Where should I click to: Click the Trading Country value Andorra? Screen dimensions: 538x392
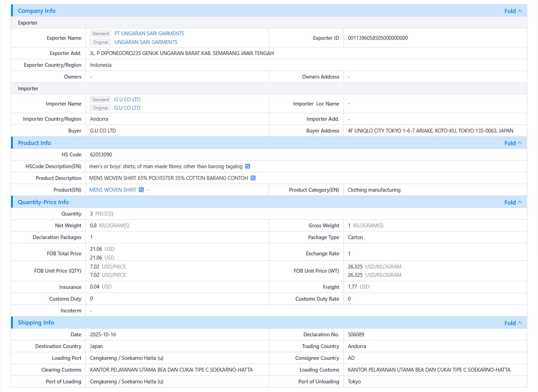click(357, 346)
